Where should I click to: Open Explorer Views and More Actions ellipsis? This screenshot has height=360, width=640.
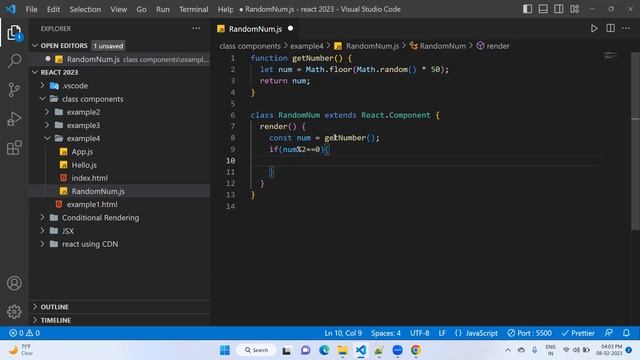196,28
